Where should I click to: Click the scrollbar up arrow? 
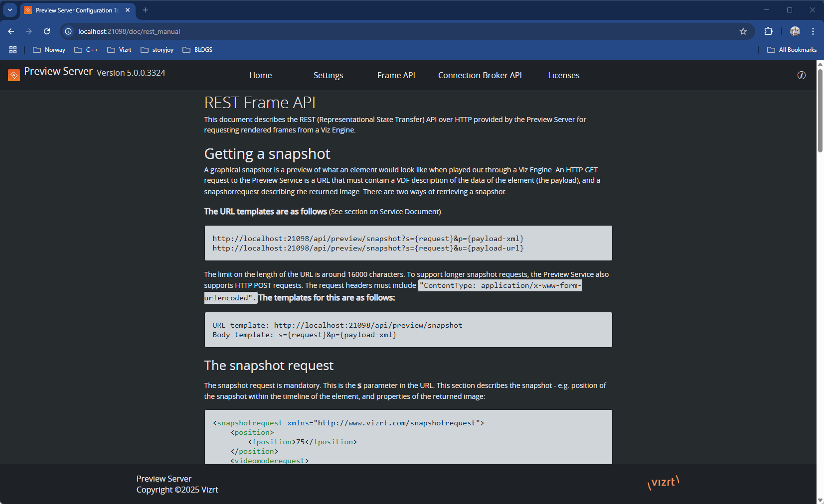click(x=820, y=64)
